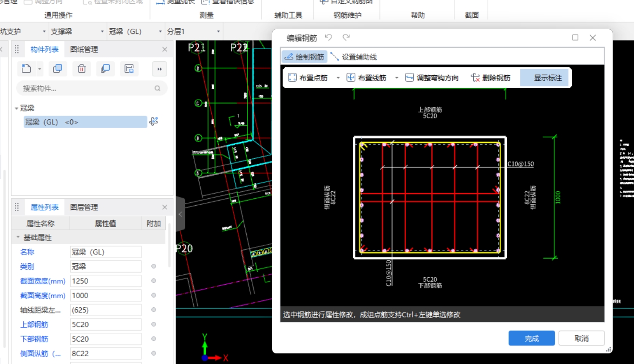The width and height of the screenshot is (634, 364).
Task: Create a new component in the component list
Action: tap(26, 69)
